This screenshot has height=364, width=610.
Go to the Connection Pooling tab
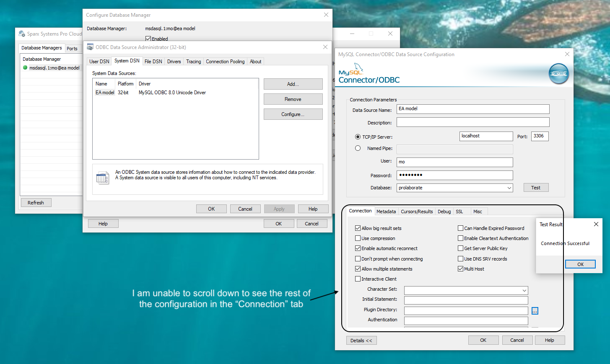coord(225,62)
